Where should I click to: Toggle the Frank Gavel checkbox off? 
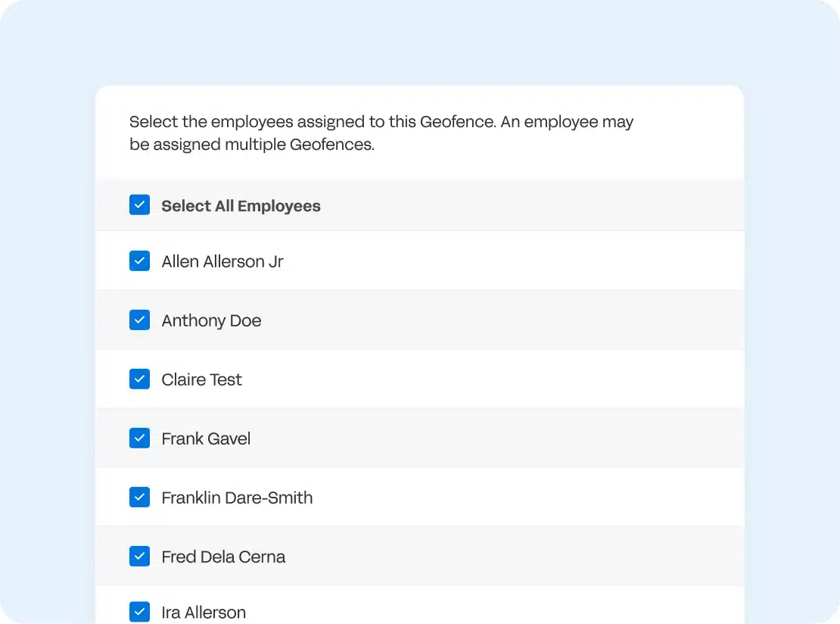tap(139, 438)
